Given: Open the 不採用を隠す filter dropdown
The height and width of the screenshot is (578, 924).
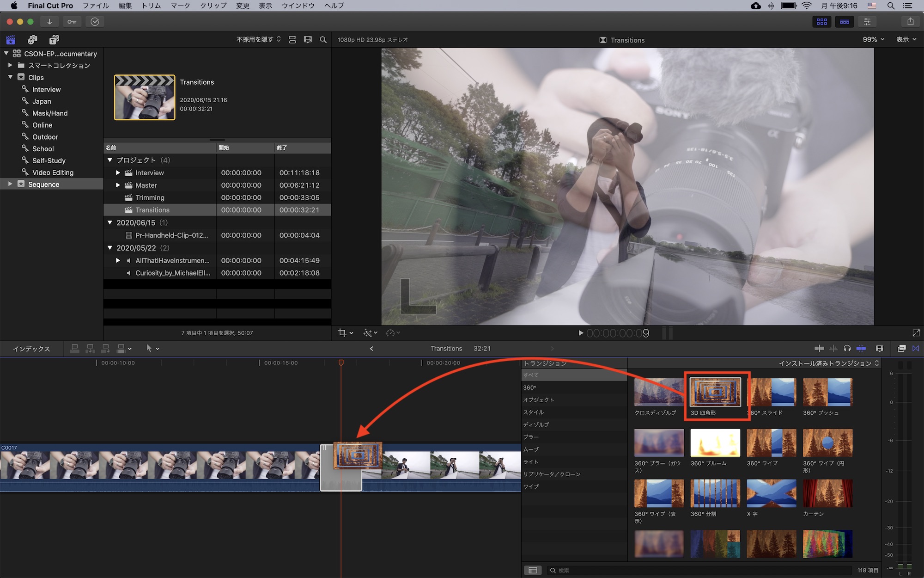Looking at the screenshot, I should pos(258,40).
